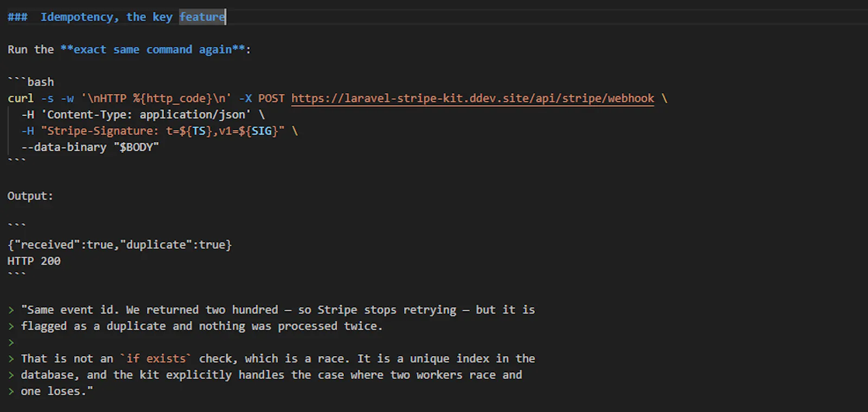Viewport: 868px width, 412px height.
Task: Click the highlighted word 'feature' in heading
Action: (x=202, y=17)
